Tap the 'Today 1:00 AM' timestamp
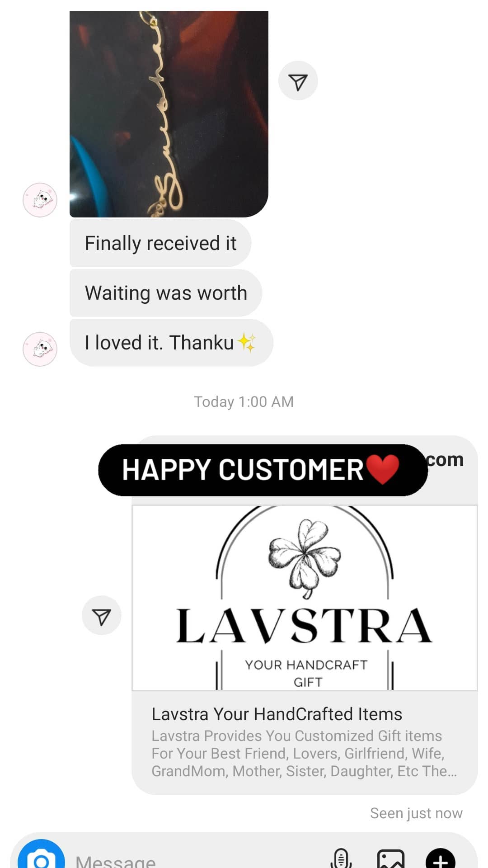 click(244, 401)
